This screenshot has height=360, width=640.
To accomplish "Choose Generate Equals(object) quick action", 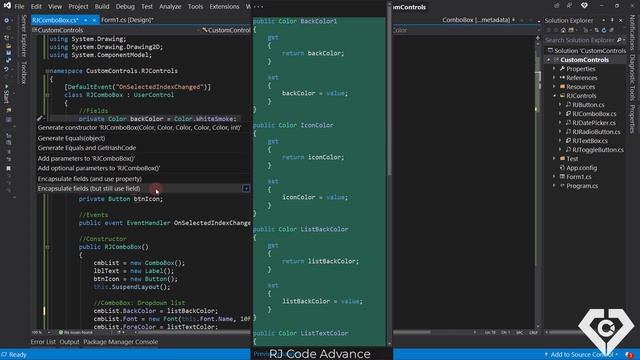I will coord(143,138).
